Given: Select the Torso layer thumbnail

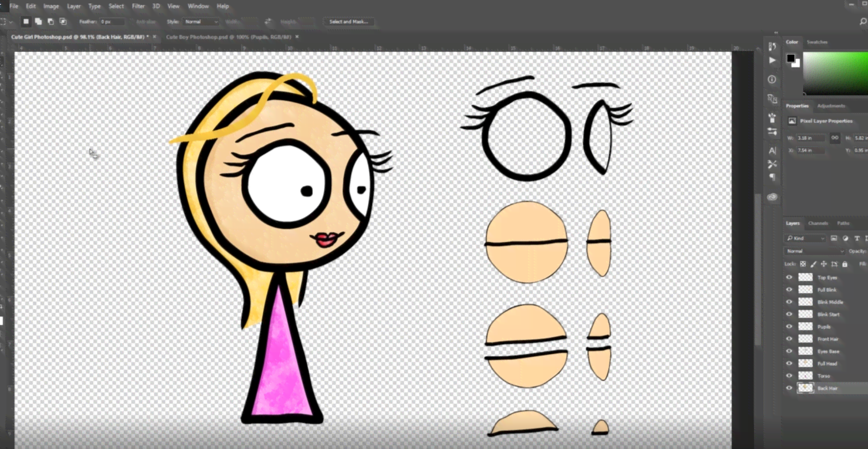Looking at the screenshot, I should [805, 376].
